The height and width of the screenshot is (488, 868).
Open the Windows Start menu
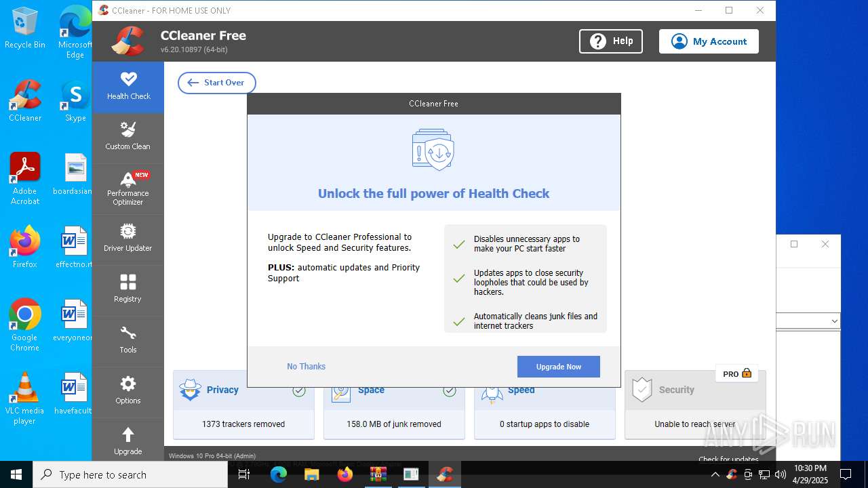[x=16, y=474]
